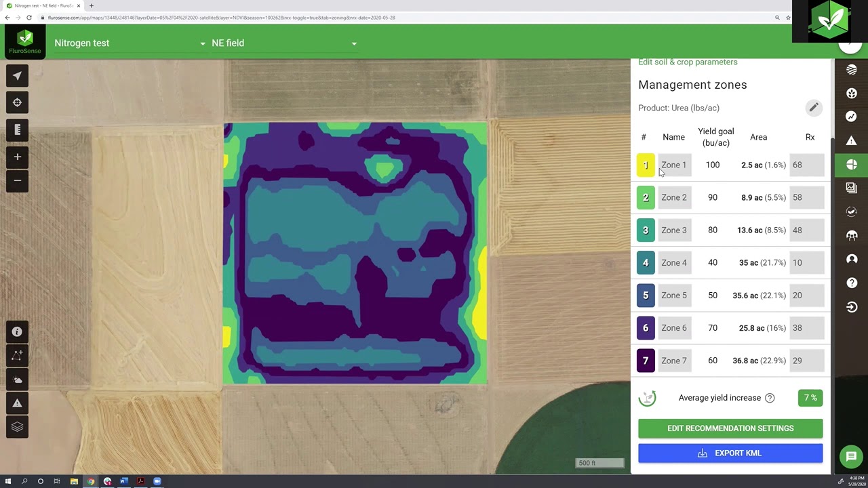Click the Zone 4 name field

tap(674, 262)
